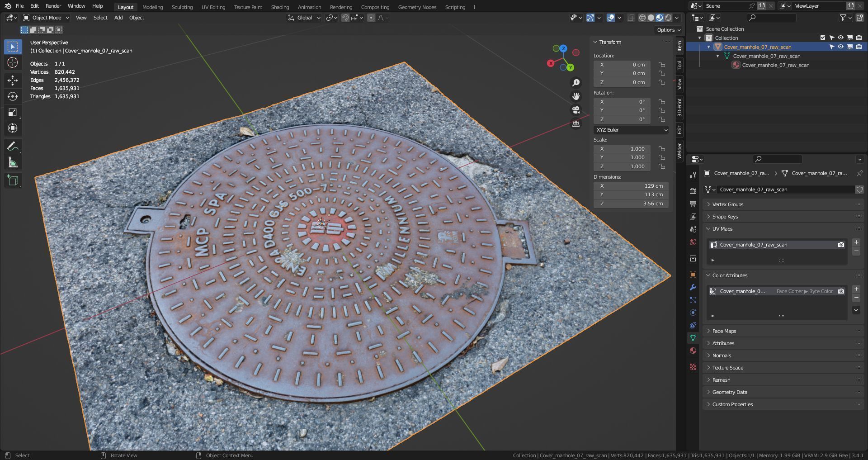Select solid viewport shading
Screen dimensions: 868x460
(x=651, y=18)
